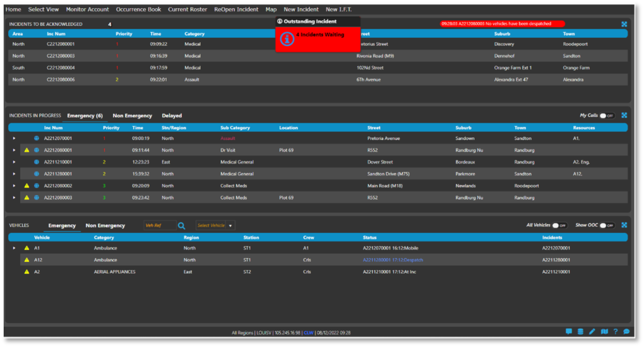Expand incident row A2212070001
Viewport: 644px width, 347px height.
[x=14, y=139]
